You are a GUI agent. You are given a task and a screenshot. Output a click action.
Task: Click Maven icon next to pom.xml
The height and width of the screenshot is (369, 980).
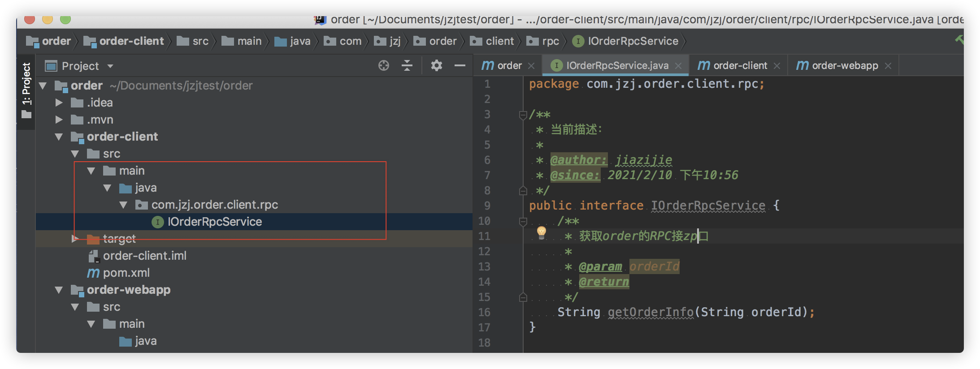pos(93,273)
